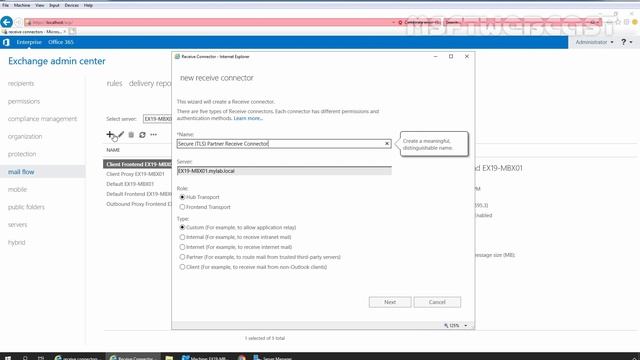Click the delete trash icon in connector toolbar

pos(131,134)
